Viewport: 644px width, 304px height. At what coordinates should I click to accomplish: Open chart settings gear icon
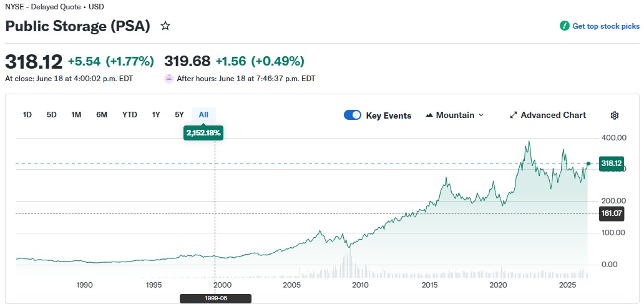point(615,115)
